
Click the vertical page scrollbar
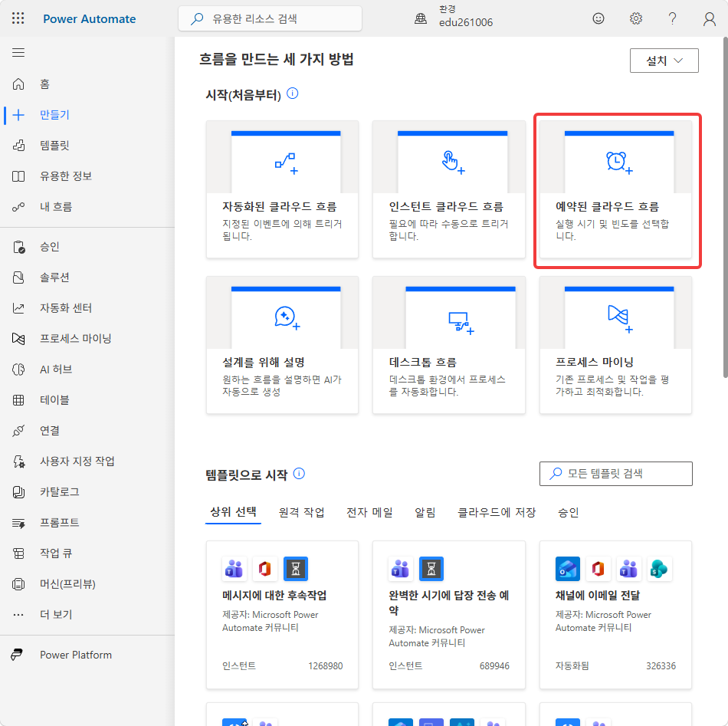725,208
